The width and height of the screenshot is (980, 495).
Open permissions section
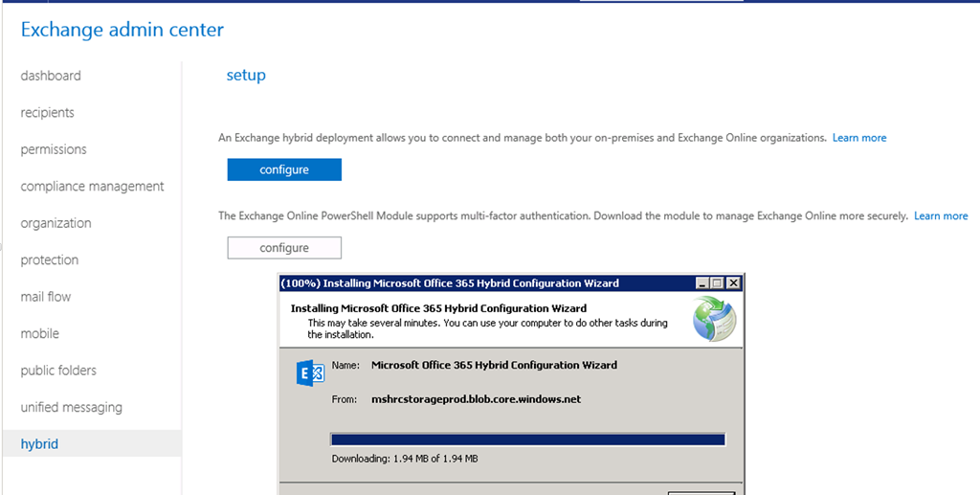[54, 149]
